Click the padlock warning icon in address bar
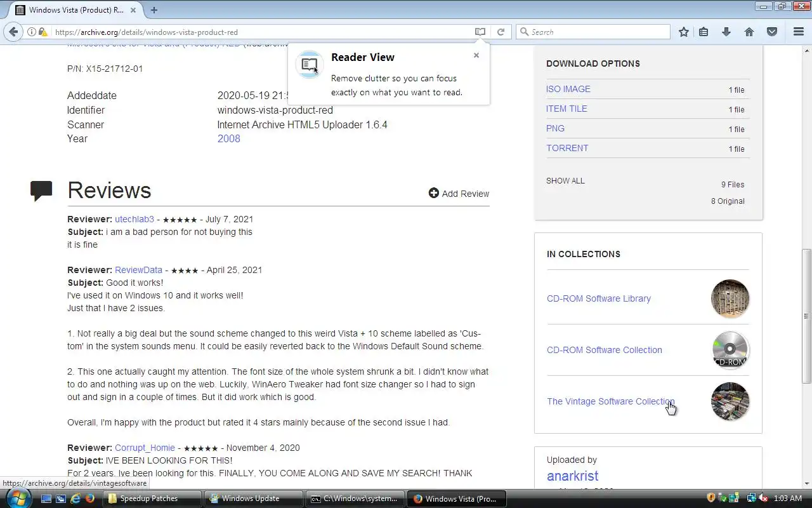Image resolution: width=812 pixels, height=508 pixels. pyautogui.click(x=43, y=32)
